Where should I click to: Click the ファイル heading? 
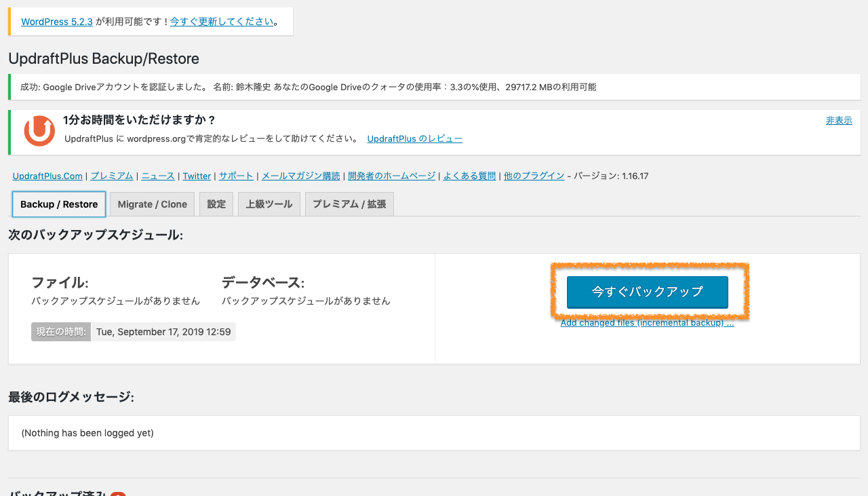click(x=60, y=283)
